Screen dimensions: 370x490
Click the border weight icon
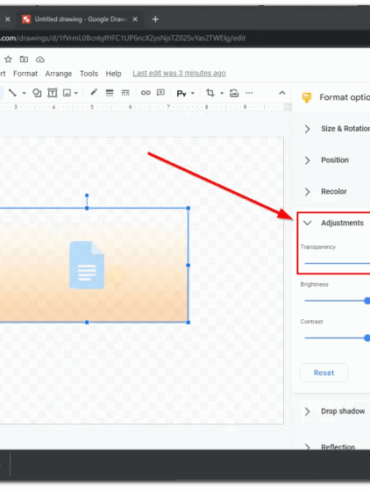point(109,93)
